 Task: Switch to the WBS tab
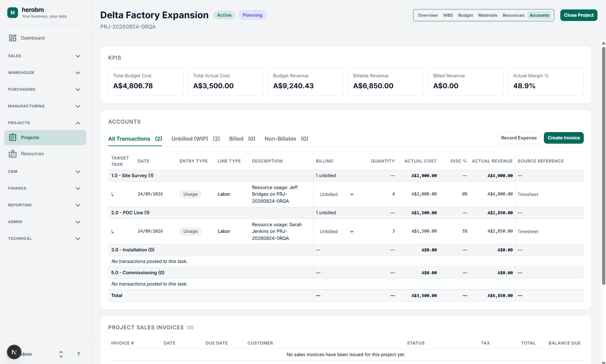point(448,15)
